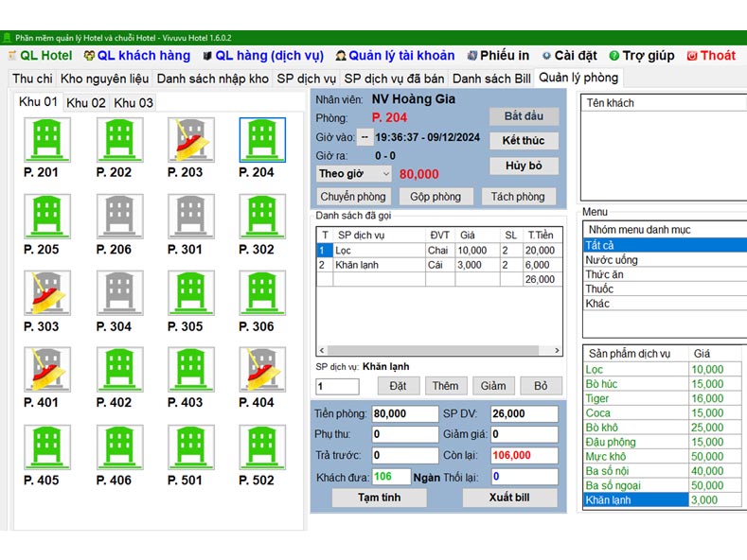Select vacant room P. 206 icon
Screen dimensions: 747x560
pyautogui.click(x=119, y=217)
